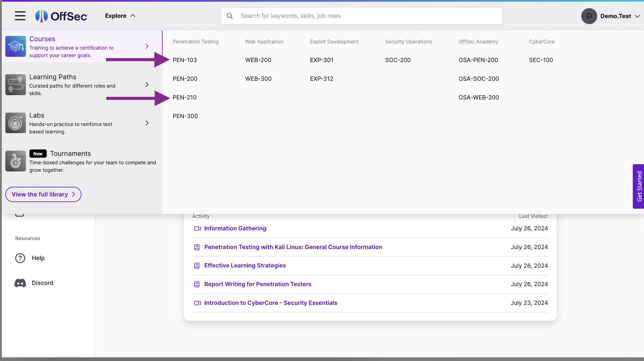
Task: Open the Explore menu
Action: (116, 15)
